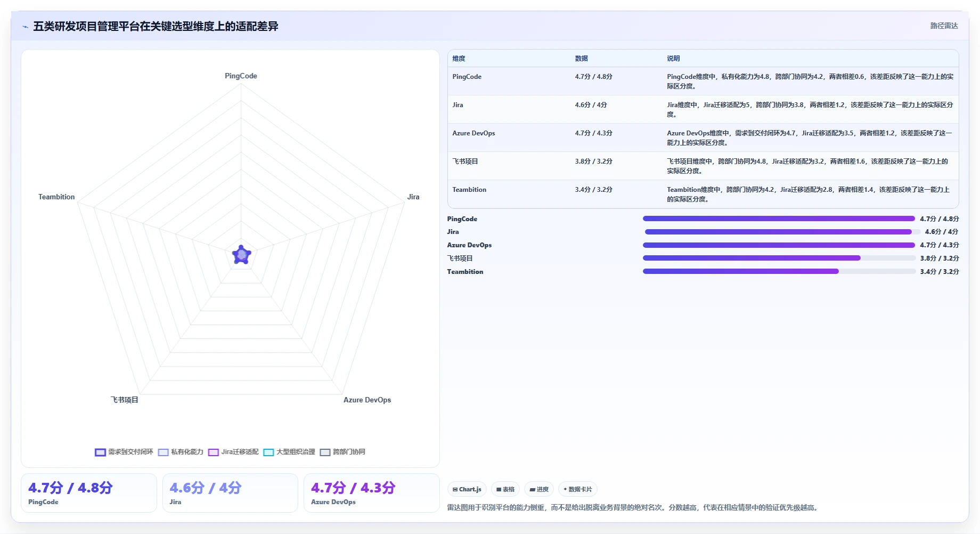Click the 路径雷达 label in header
Image resolution: width=980 pixels, height=534 pixels.
coord(944,26)
